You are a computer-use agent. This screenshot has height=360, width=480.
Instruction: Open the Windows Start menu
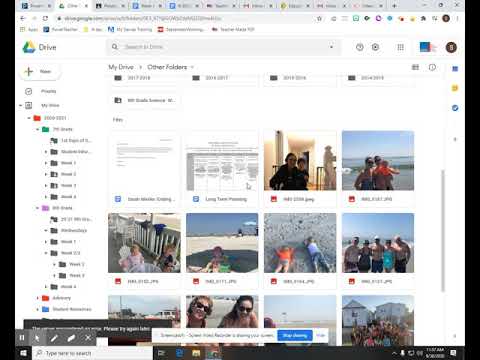coord(24,353)
